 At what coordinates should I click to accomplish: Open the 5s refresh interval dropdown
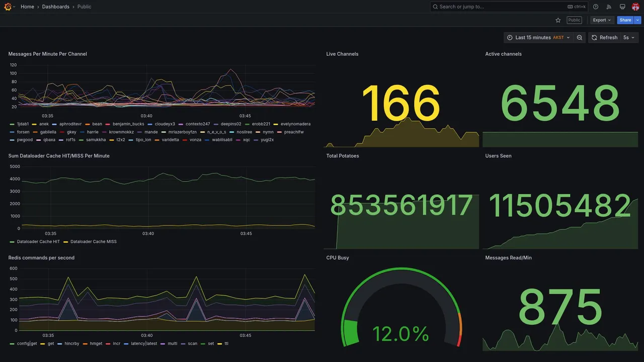629,38
